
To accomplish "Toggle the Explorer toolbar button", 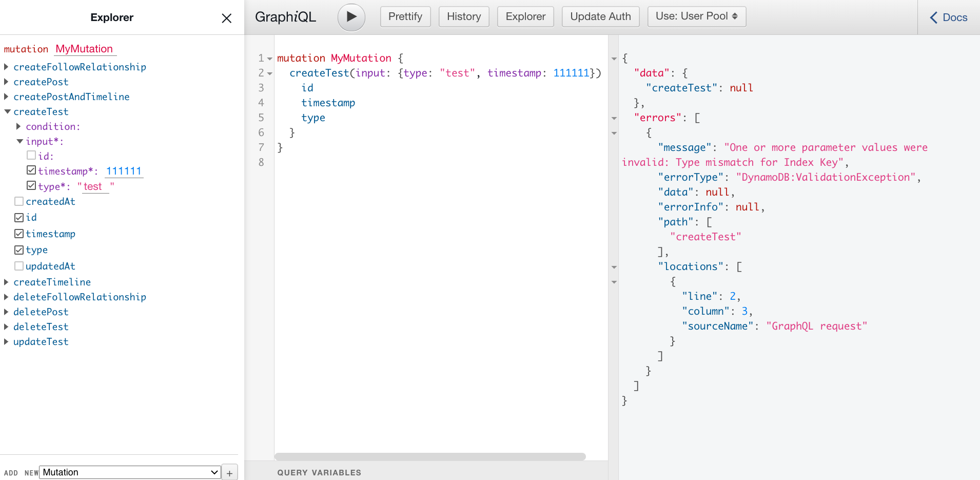I will pos(525,16).
